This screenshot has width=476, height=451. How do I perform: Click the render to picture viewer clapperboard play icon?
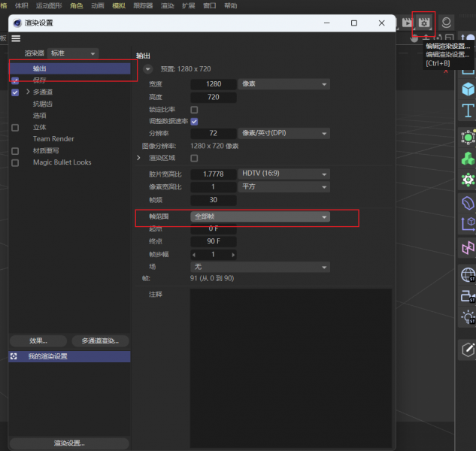click(x=407, y=23)
